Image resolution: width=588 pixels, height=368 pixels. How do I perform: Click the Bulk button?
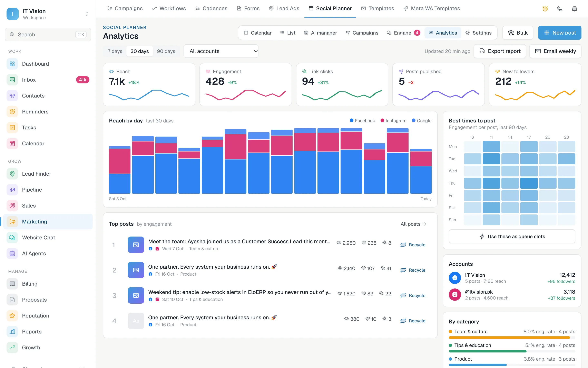point(518,33)
